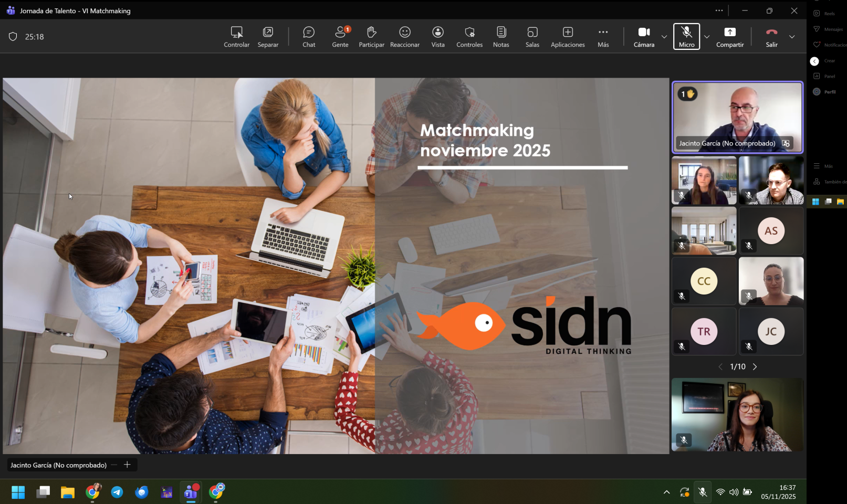Leave meeting with Salir button
The width and height of the screenshot is (847, 504).
tap(771, 37)
